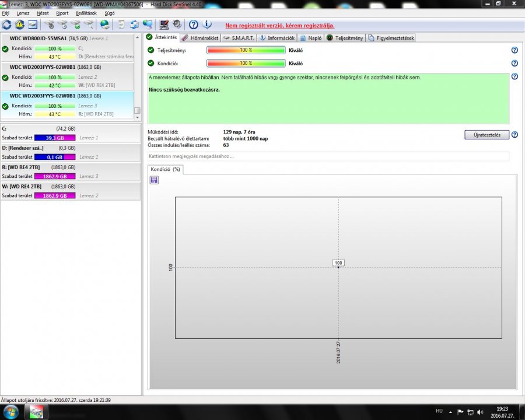Open the Figyelmeztetések tab
The height and width of the screenshot is (420, 525).
[x=391, y=38]
